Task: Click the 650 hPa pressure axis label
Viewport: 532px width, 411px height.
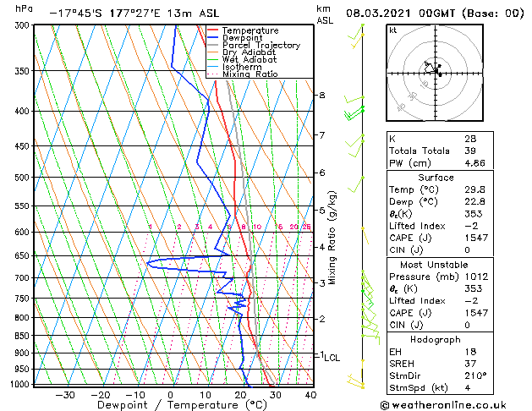Action: point(24,255)
